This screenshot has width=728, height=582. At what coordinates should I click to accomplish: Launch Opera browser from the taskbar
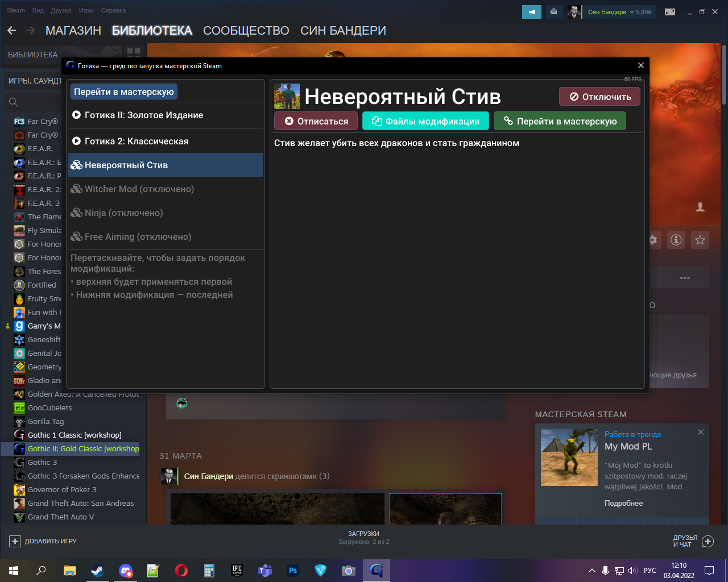(x=181, y=571)
